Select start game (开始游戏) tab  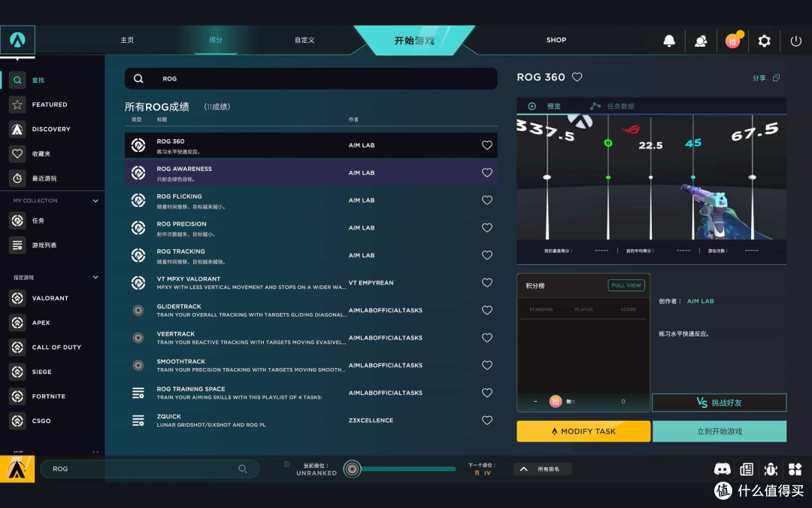click(414, 41)
